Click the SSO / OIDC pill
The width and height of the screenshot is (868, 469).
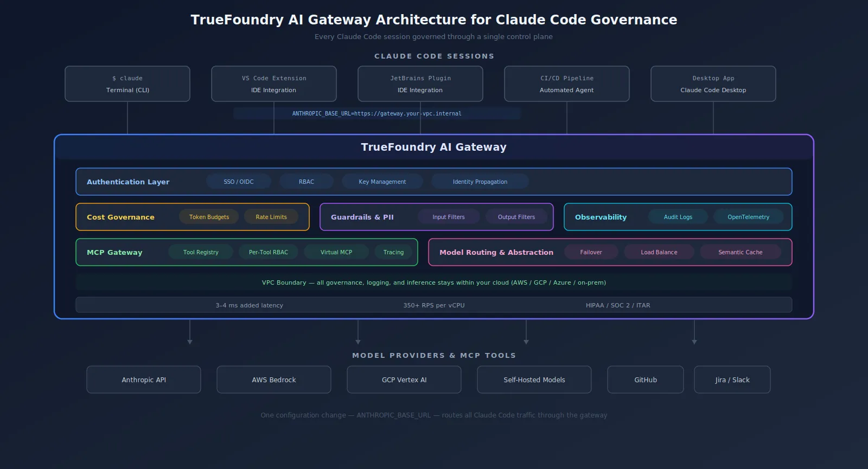pyautogui.click(x=239, y=182)
